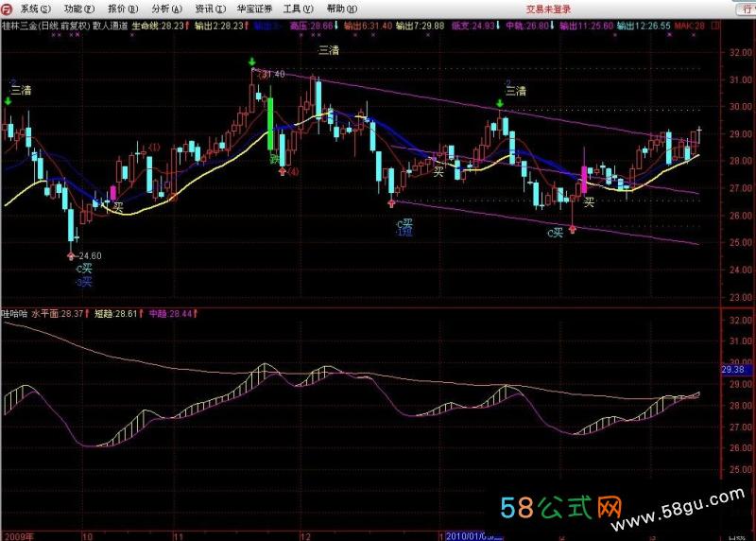The height and width of the screenshot is (541, 756).
Task: Open the 分析(A) menu
Action: pyautogui.click(x=167, y=9)
